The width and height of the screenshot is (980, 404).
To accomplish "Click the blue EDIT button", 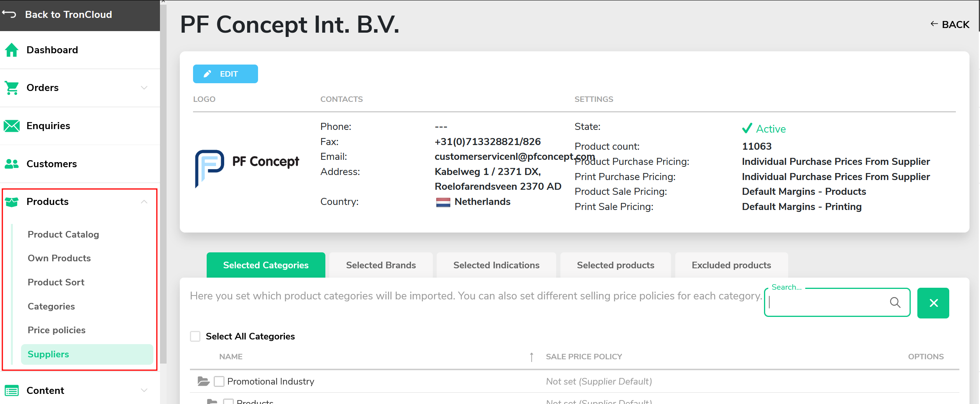I will (x=225, y=74).
